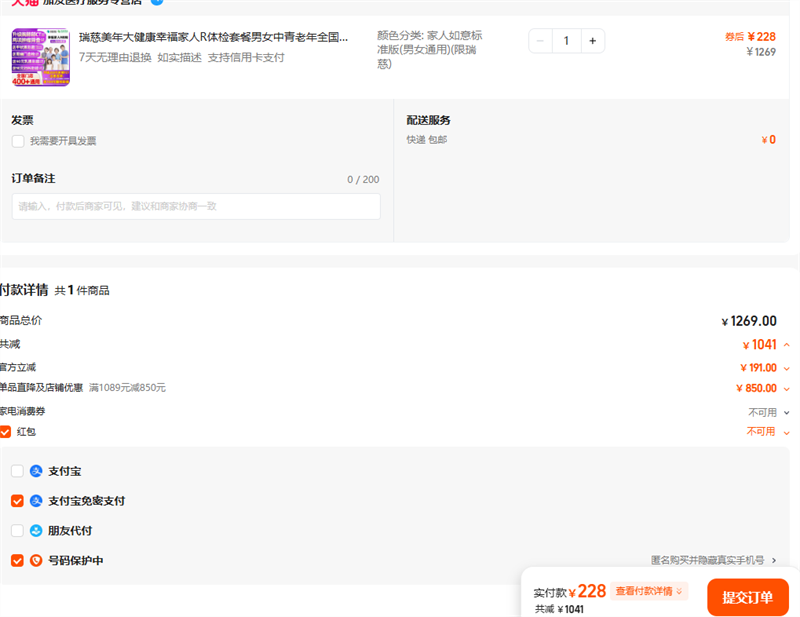Image resolution: width=800 pixels, height=617 pixels.
Task: Uncheck the 支付宝免密支付 option
Action: (x=17, y=501)
